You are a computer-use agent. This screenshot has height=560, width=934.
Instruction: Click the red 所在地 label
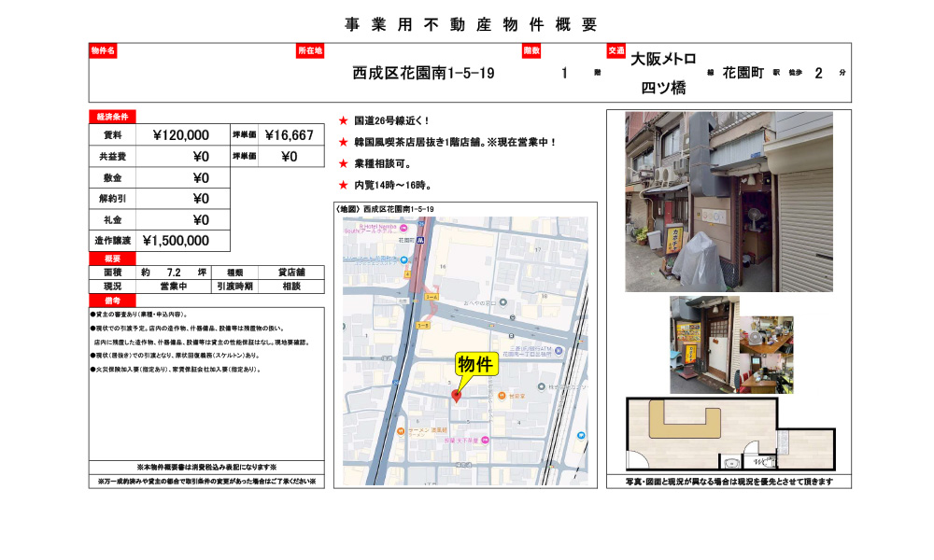(310, 50)
